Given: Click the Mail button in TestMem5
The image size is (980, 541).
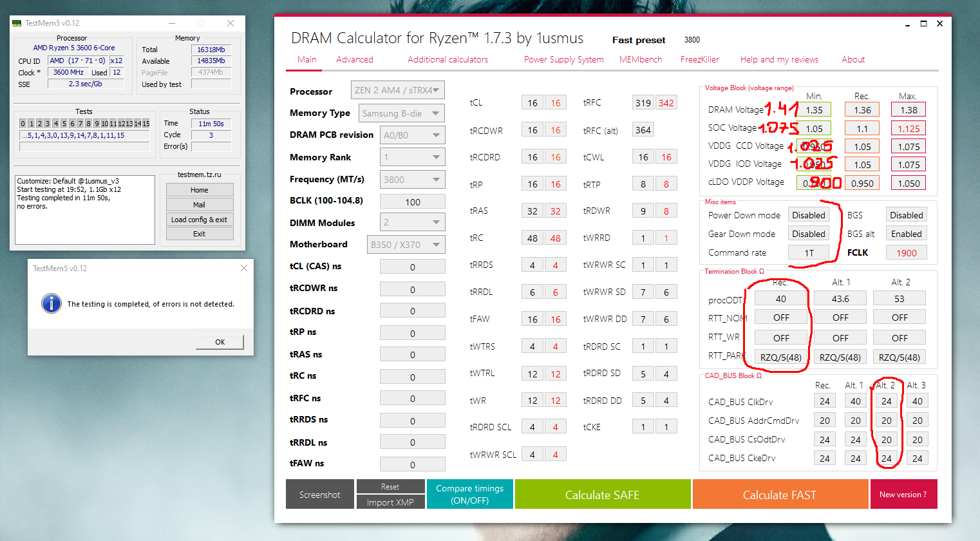Looking at the screenshot, I should click(200, 205).
